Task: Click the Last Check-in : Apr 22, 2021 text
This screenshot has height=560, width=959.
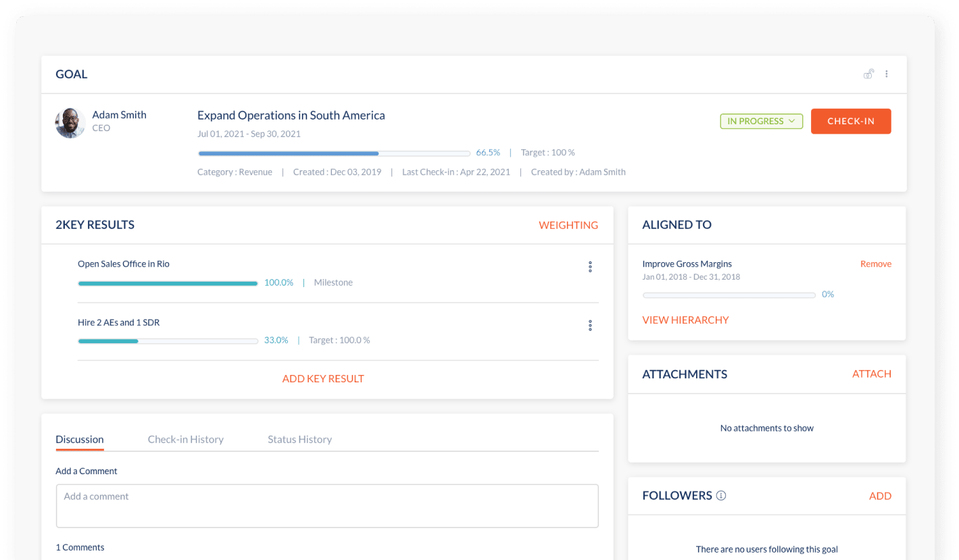Action: [x=456, y=172]
